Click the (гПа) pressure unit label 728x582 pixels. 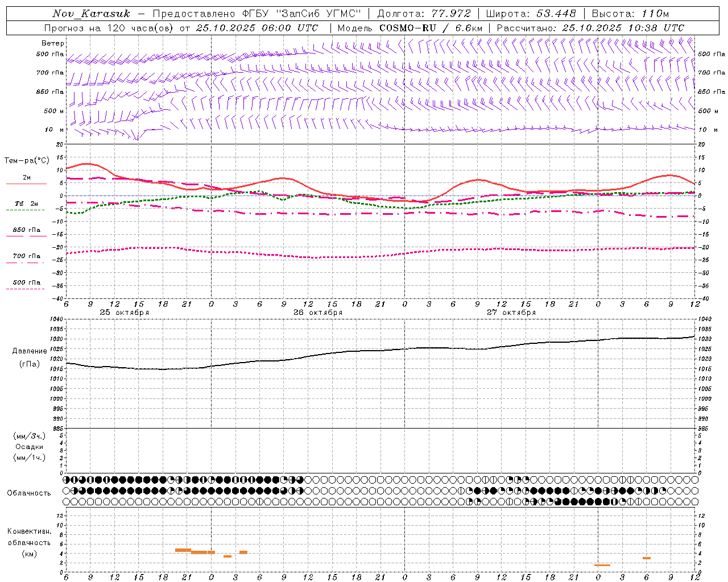point(30,364)
